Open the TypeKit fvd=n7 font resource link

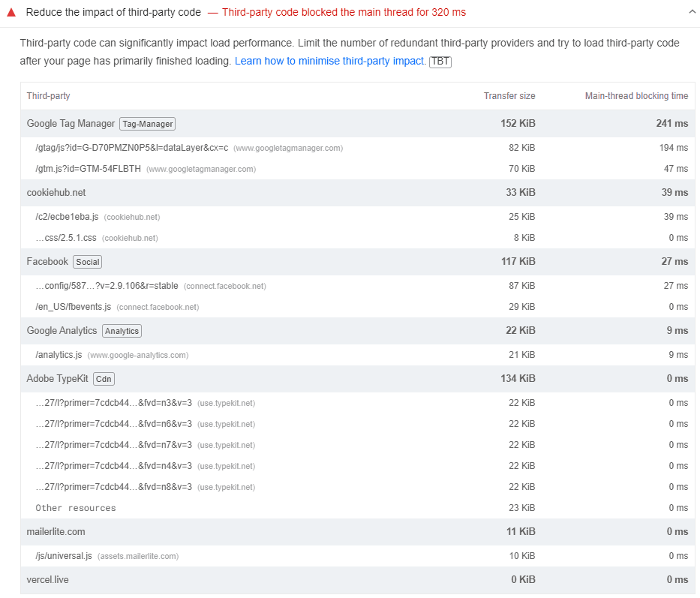114,445
